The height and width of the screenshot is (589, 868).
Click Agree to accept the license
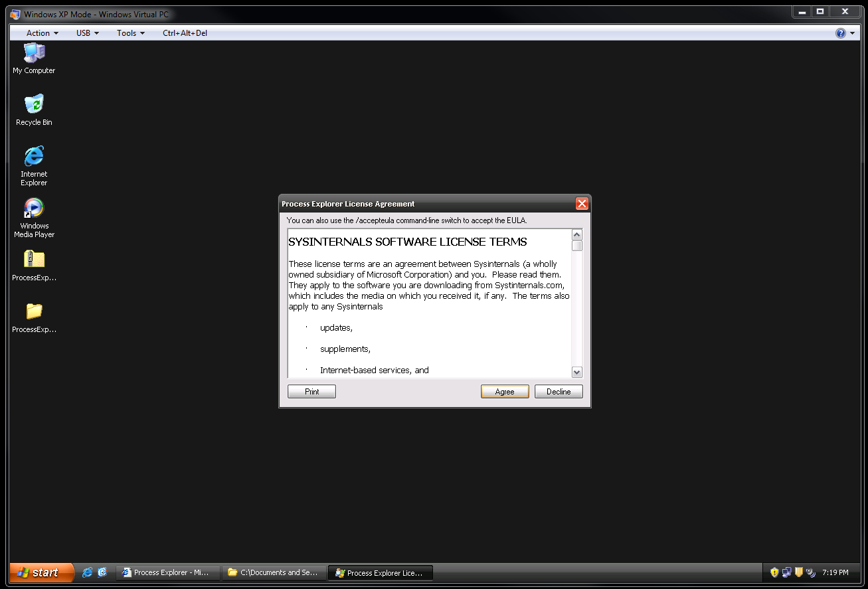click(x=505, y=392)
